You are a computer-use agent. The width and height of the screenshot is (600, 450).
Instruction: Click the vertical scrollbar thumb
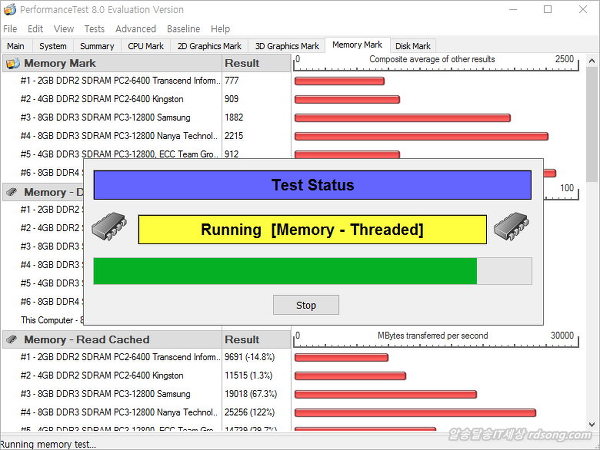[x=592, y=124]
